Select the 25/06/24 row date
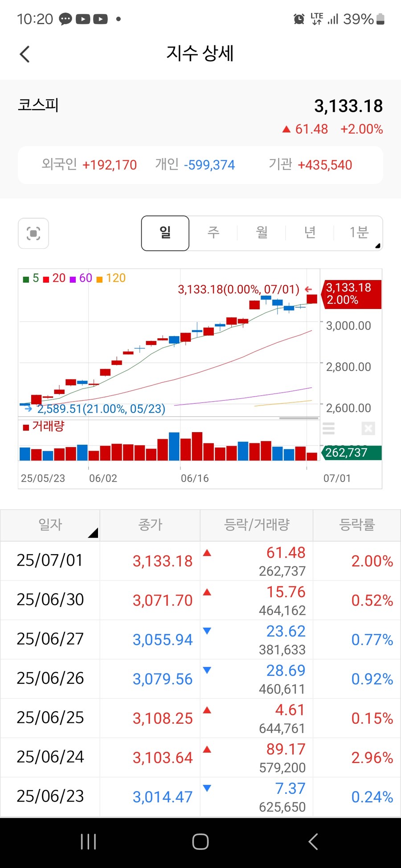This screenshot has height=868, width=401. (x=50, y=757)
